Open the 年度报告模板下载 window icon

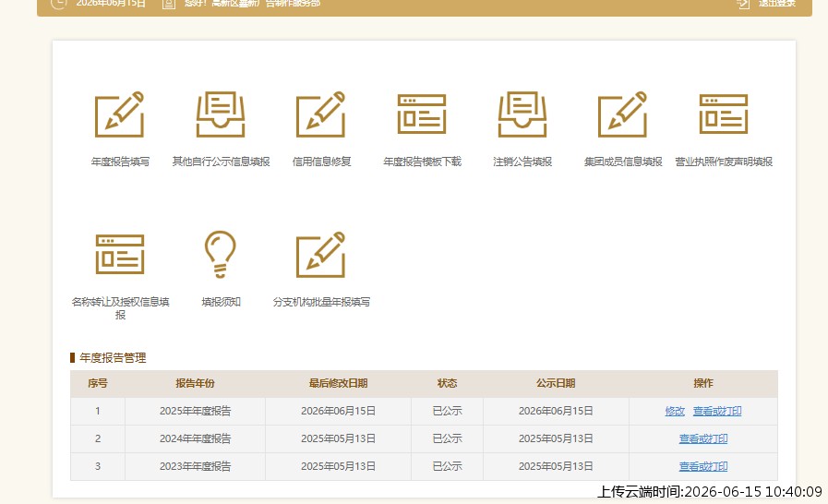(x=422, y=114)
